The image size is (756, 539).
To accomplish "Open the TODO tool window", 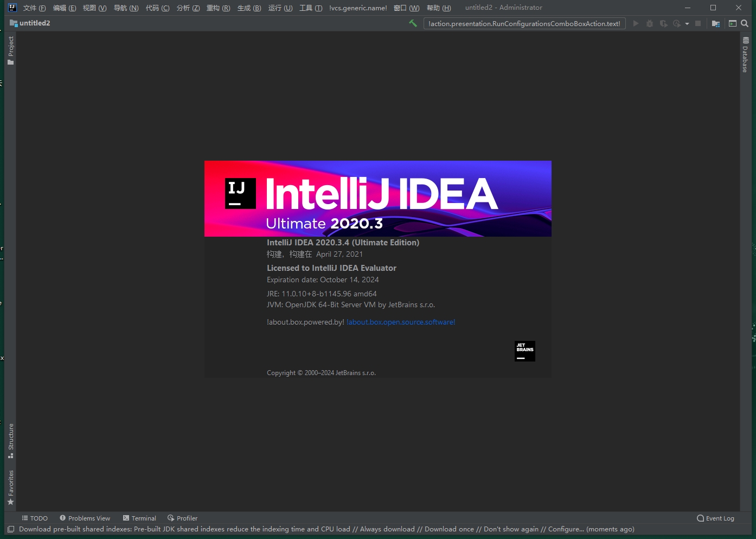I will point(34,518).
